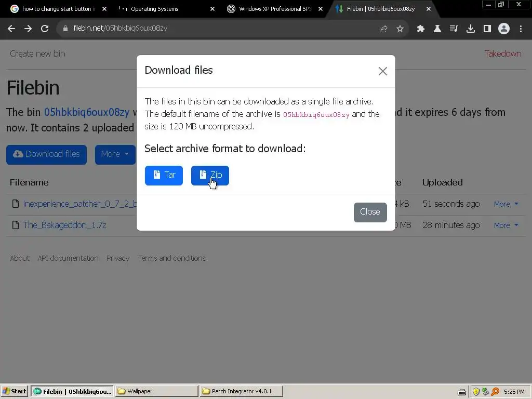The width and height of the screenshot is (532, 399).
Task: Click the file icon beside inexperience_patcher
Action: [x=16, y=204]
